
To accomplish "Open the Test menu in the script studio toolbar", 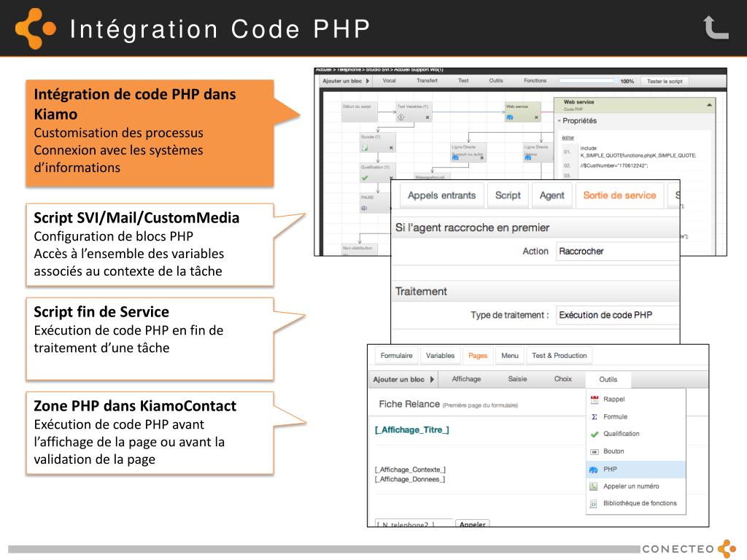I will click(463, 81).
